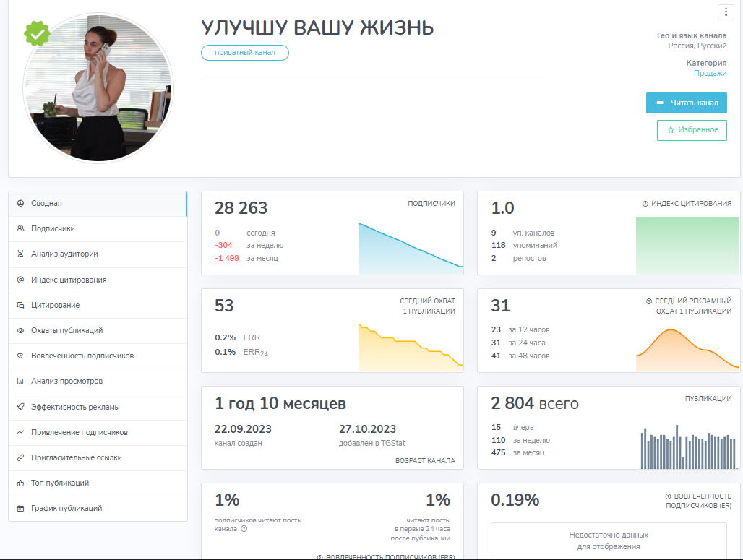The width and height of the screenshot is (743, 560).
Task: Click the Анализ аудитории hourglass icon
Action: coord(20,254)
